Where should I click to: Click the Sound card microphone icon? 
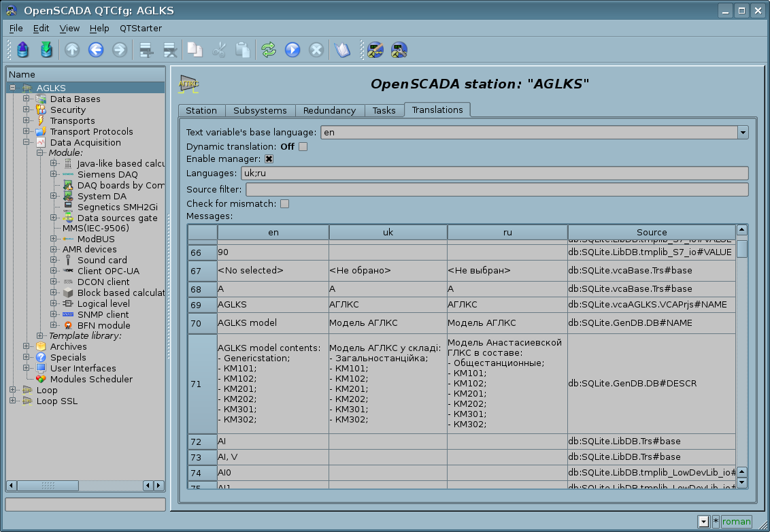68,260
